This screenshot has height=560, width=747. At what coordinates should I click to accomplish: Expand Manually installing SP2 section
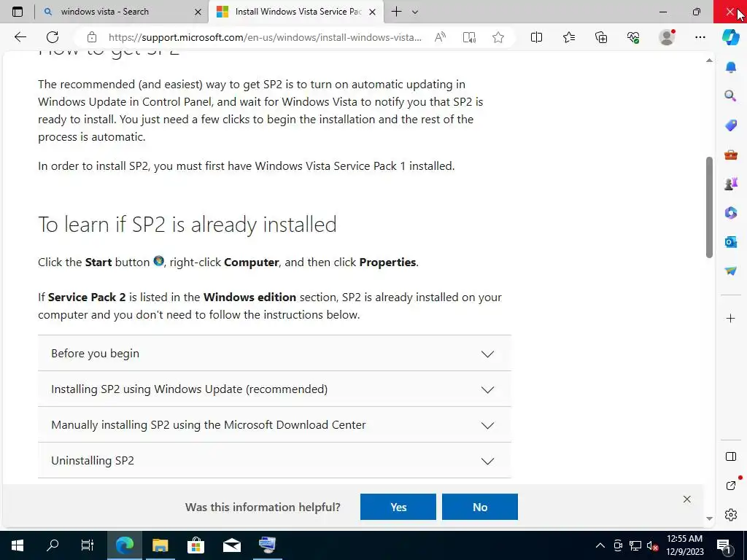(x=274, y=425)
